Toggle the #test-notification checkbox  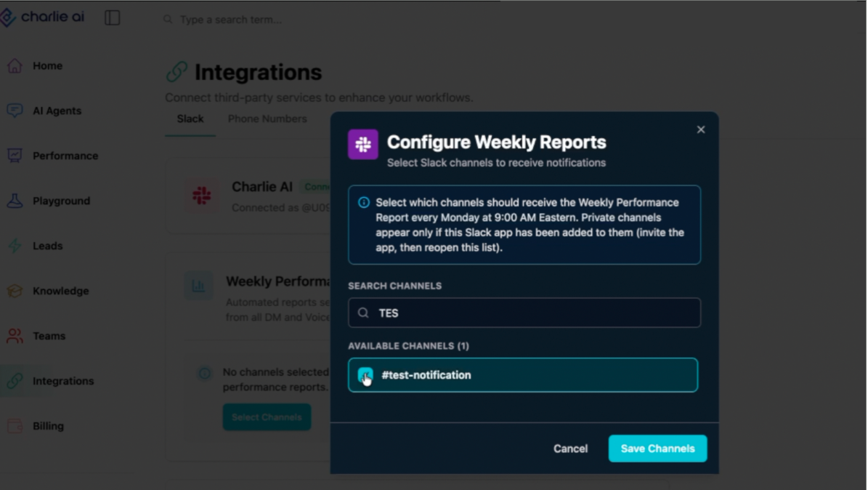pyautogui.click(x=365, y=375)
